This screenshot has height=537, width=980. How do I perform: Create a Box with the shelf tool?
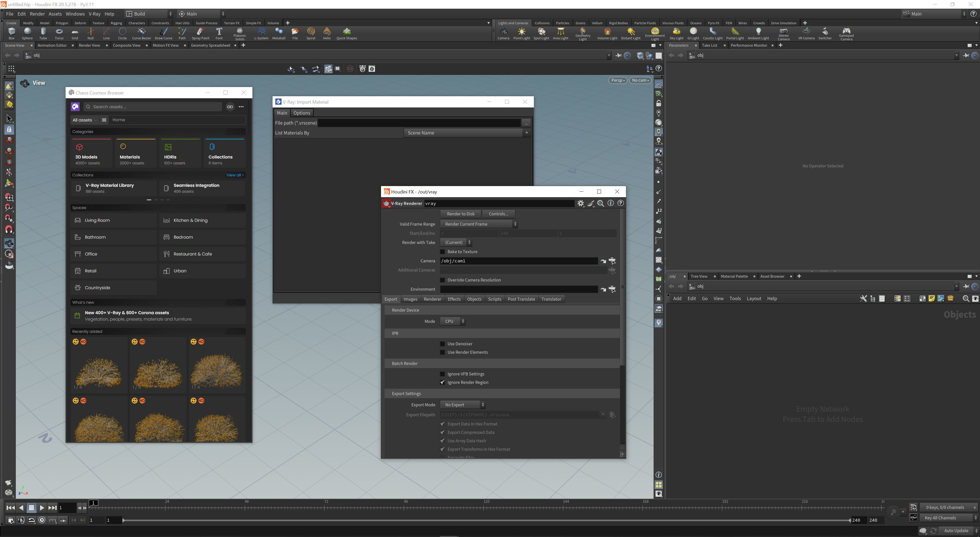tap(11, 33)
